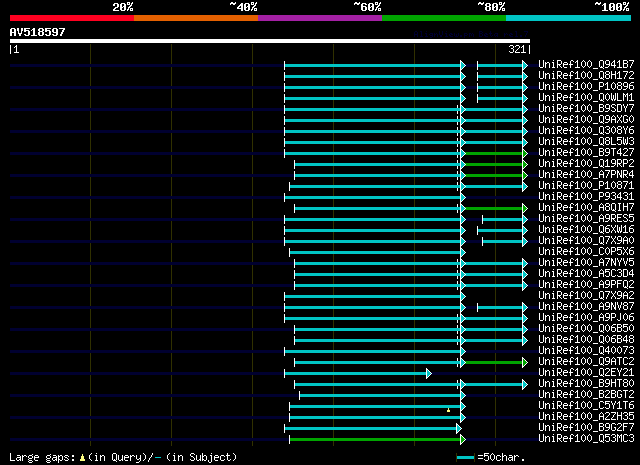Select the UniRef100_Q7X9A2 label
640x465 pixels.
tap(586, 296)
